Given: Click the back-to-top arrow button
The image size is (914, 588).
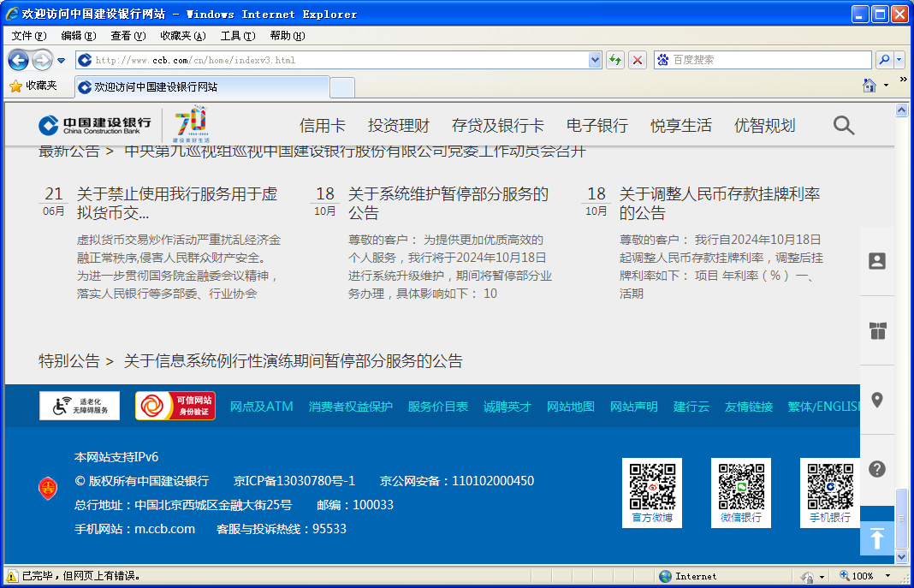Looking at the screenshot, I should click(876, 538).
